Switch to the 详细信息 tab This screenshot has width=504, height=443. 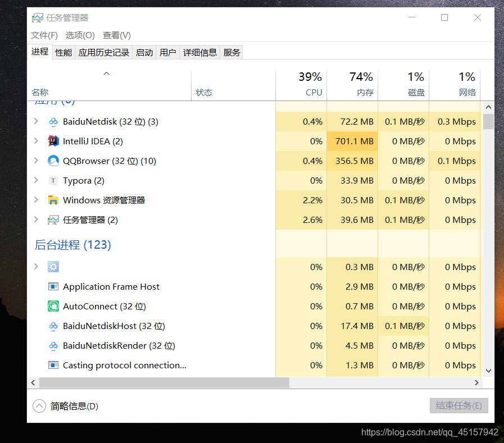(200, 52)
